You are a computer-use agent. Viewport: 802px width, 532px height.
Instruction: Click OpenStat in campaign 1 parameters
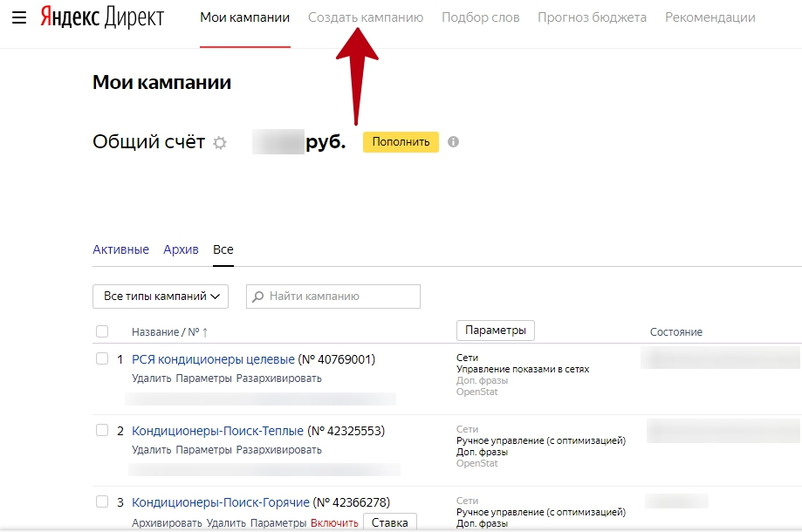(x=476, y=392)
